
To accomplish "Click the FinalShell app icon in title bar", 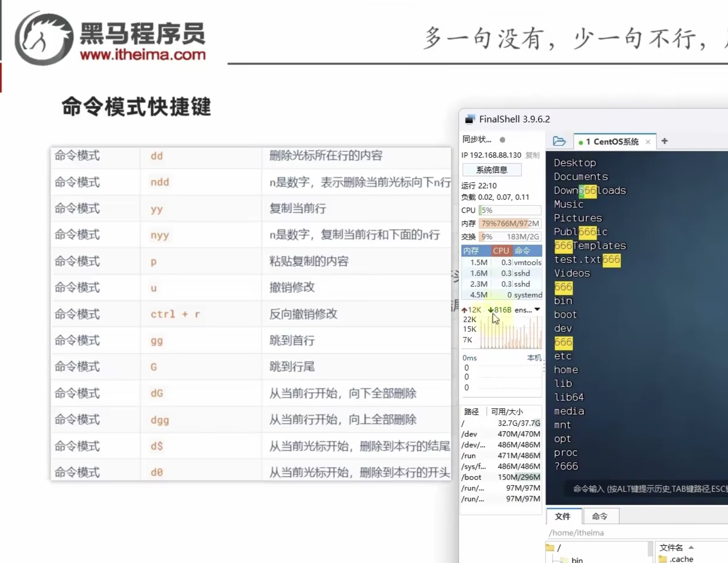I will [470, 119].
